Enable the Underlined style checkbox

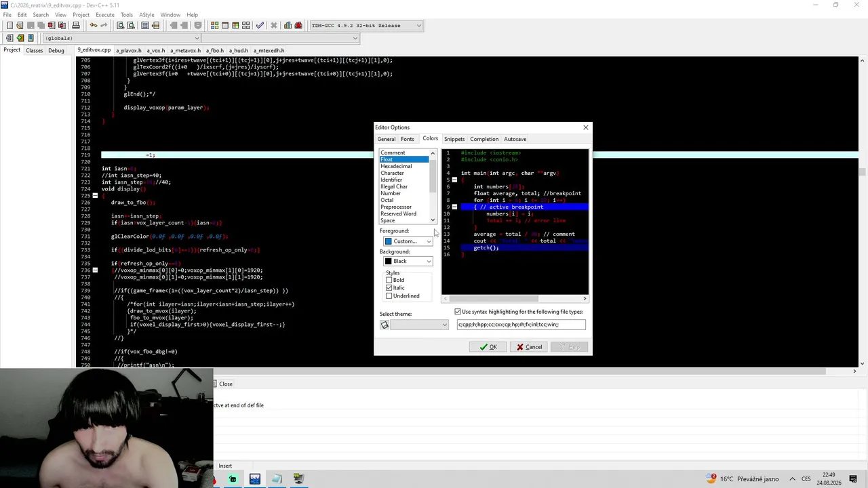point(389,296)
